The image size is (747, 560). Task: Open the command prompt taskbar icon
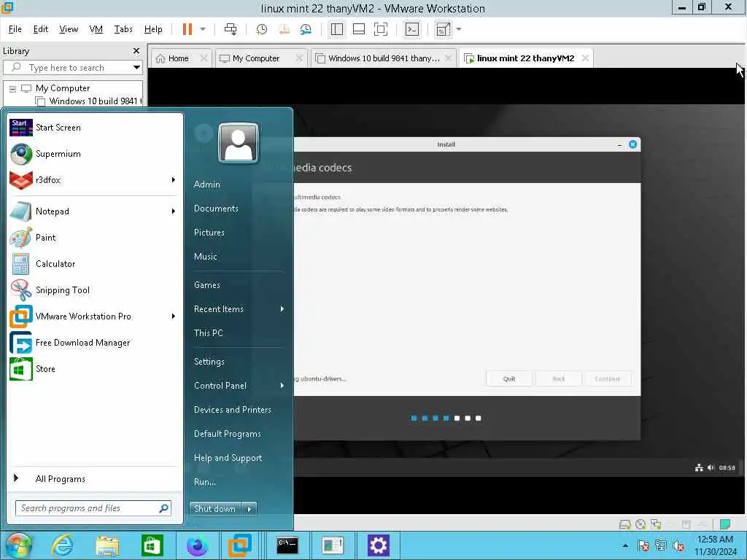tap(287, 545)
